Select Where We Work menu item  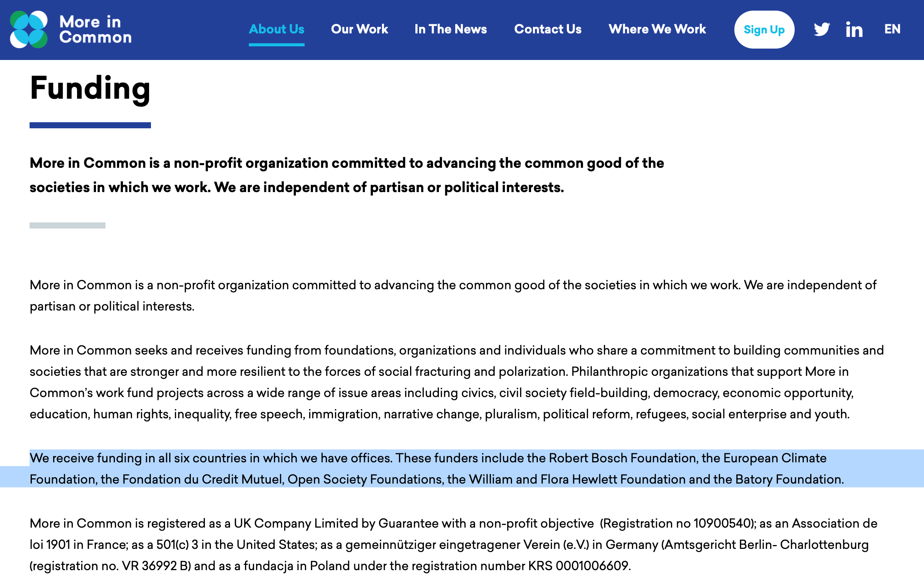(x=657, y=29)
